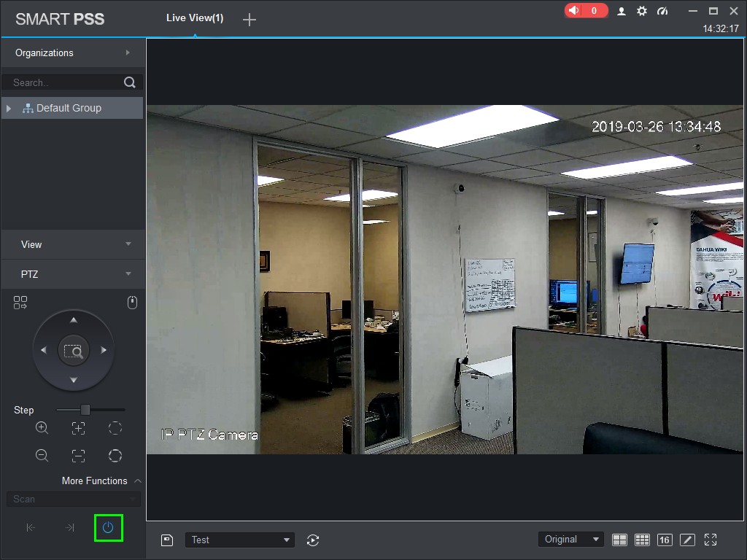Switch to Live View(1) tab
The image size is (747, 560).
[195, 18]
